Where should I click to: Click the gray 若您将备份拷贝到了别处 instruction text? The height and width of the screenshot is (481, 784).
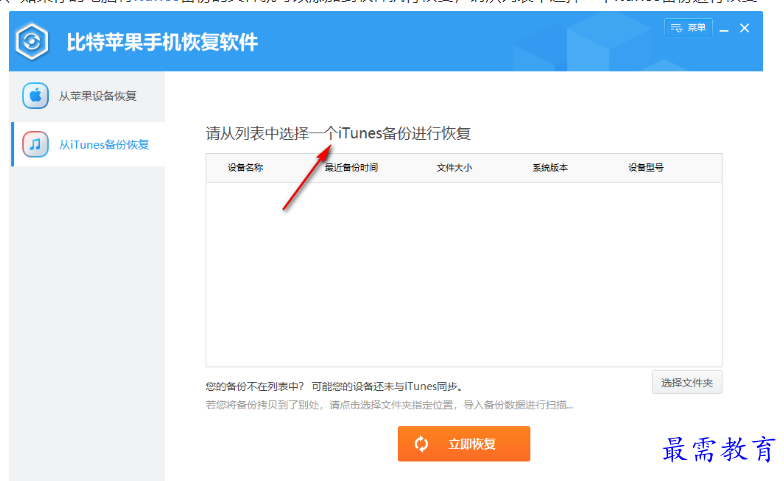pos(390,404)
